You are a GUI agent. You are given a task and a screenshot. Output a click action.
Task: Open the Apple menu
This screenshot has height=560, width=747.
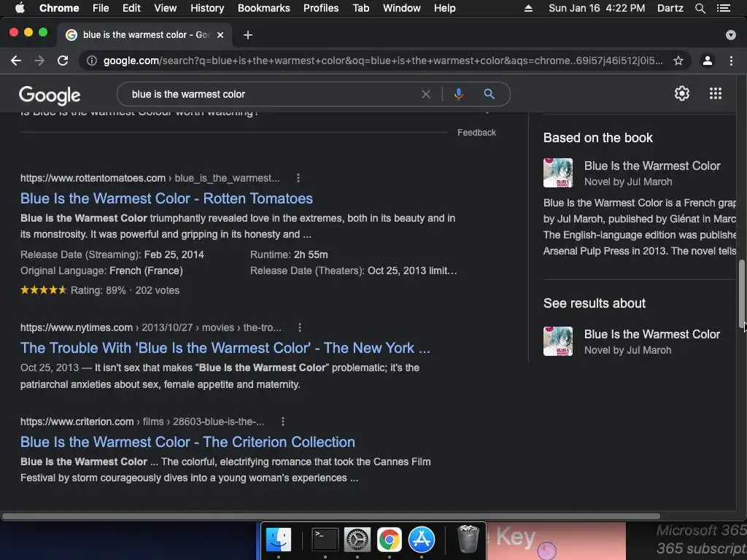pos(20,8)
